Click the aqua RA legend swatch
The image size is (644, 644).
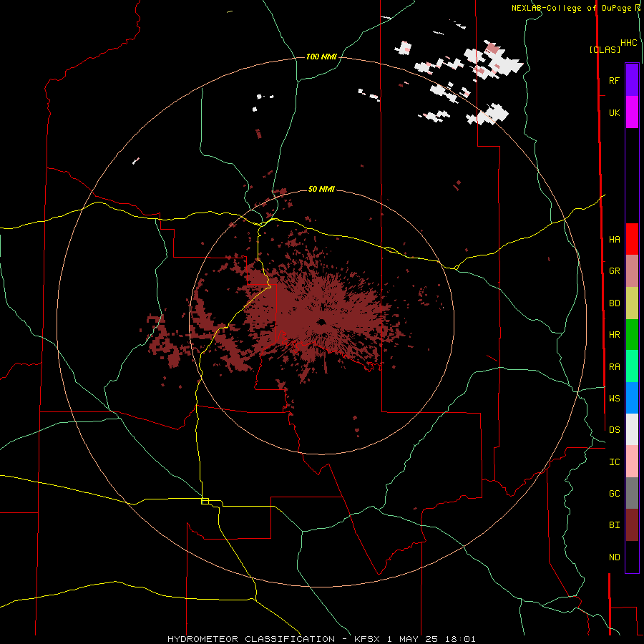[x=632, y=366]
